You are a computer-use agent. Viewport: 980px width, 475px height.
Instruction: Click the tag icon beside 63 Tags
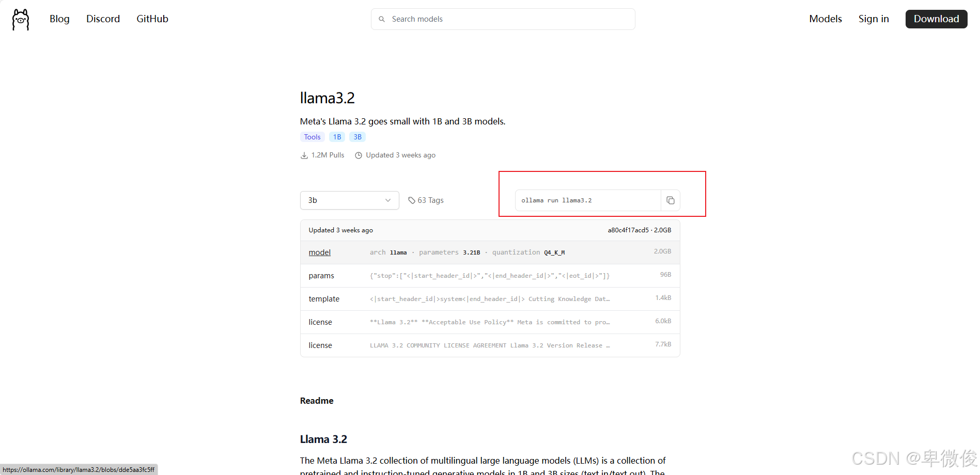[412, 200]
